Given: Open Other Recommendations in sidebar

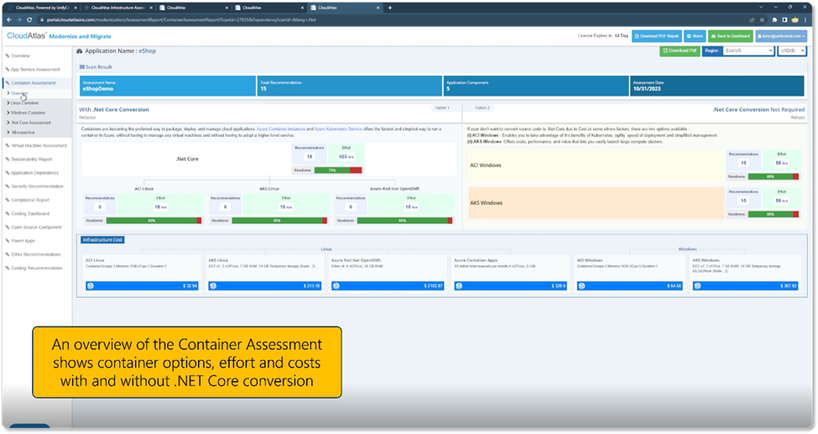Looking at the screenshot, I should pyautogui.click(x=33, y=254).
